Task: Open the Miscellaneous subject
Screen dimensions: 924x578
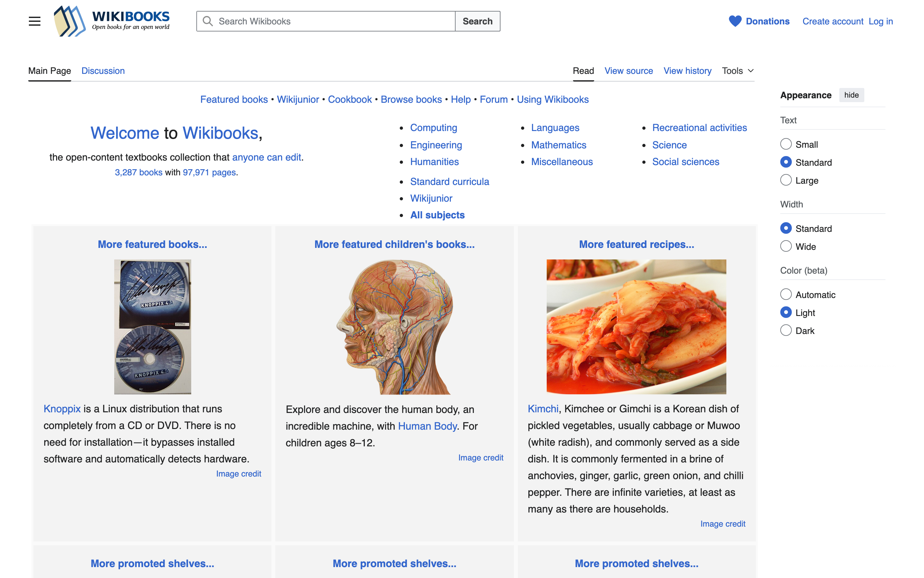Action: (562, 162)
